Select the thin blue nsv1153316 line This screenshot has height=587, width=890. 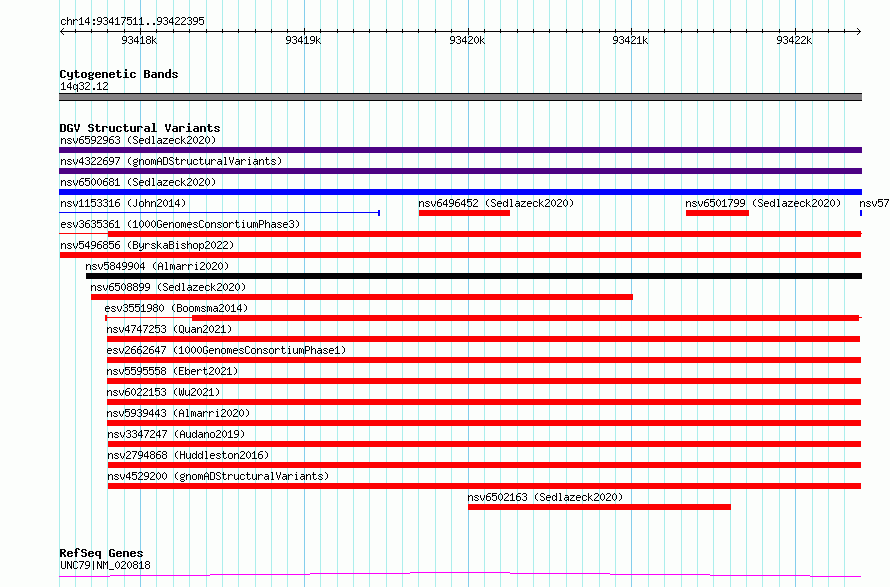[220, 213]
